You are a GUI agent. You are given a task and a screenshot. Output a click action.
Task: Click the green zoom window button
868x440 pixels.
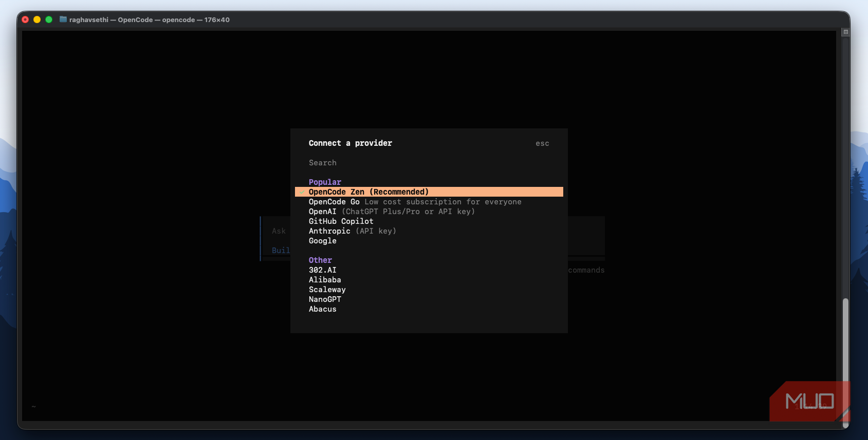click(x=49, y=20)
